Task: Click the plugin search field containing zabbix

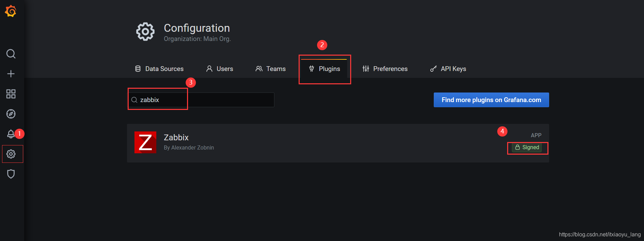Action: pos(201,100)
